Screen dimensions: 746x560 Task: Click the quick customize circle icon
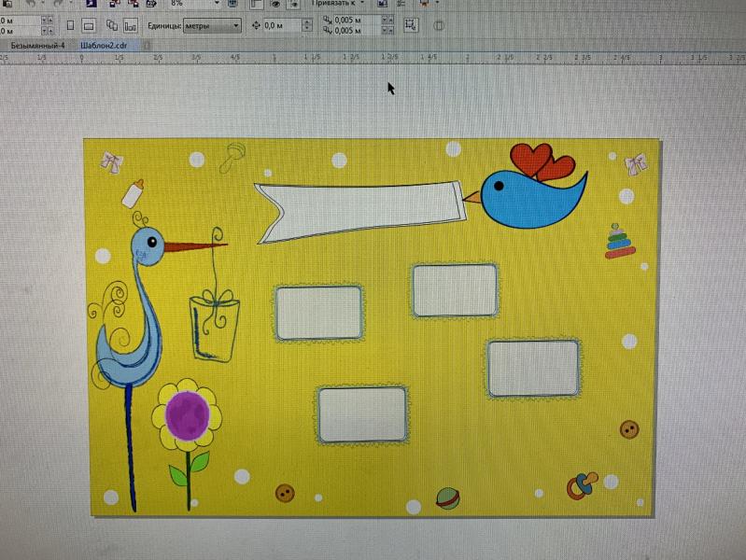click(x=439, y=25)
